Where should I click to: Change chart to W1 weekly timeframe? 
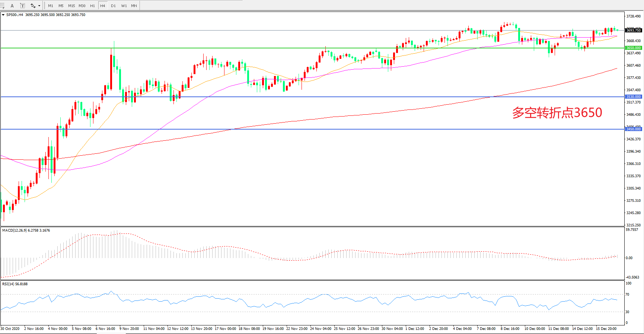(x=124, y=6)
